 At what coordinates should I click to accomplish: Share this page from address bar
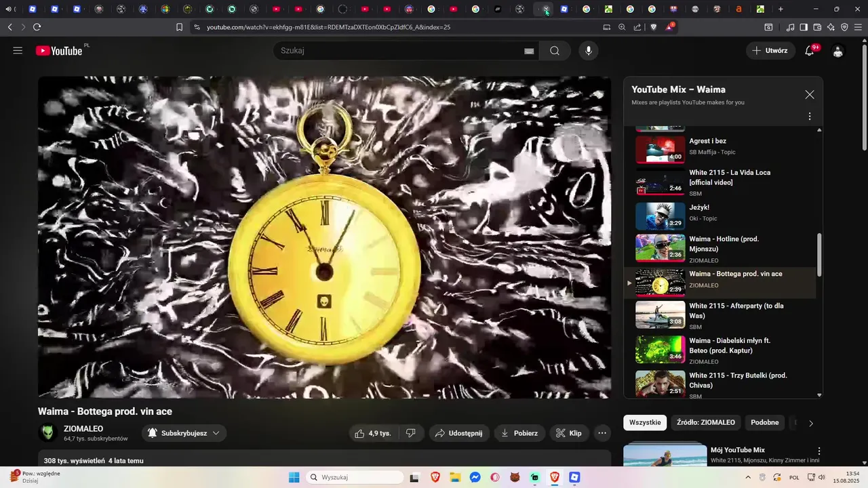tap(637, 27)
